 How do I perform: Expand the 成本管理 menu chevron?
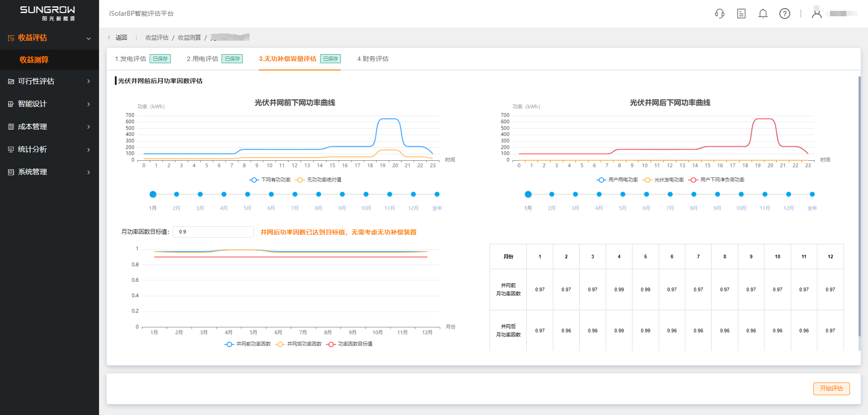pyautogui.click(x=89, y=127)
